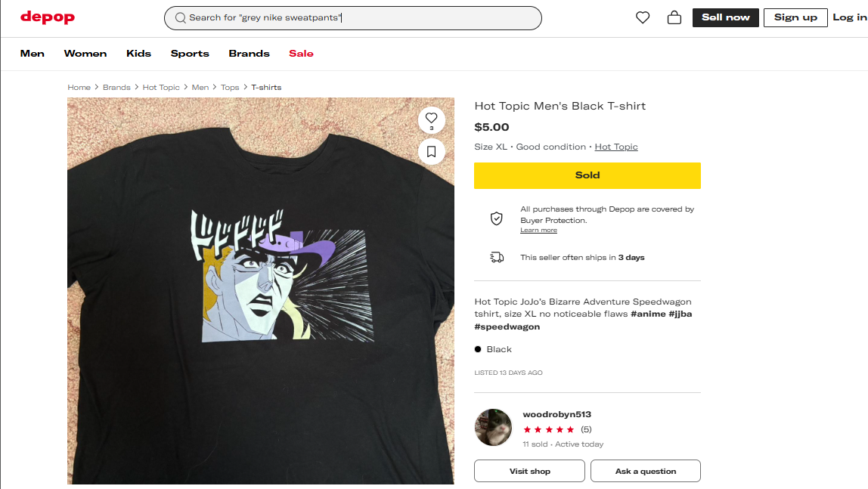Expand the Sports navigation menu
The height and width of the screenshot is (489, 868).
[x=190, y=54]
